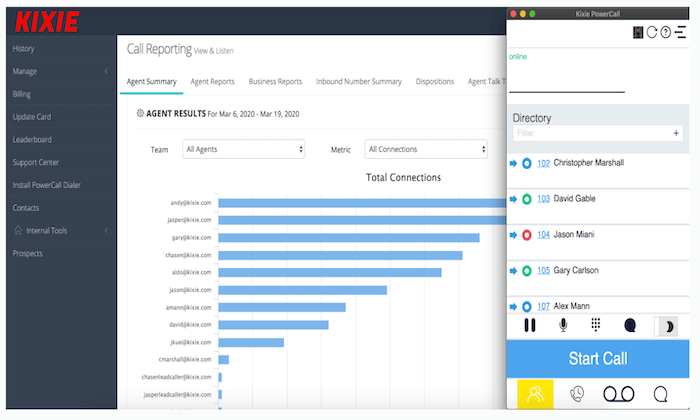Screen dimensions: 700x420
Task: Open the address book icon in PowerCall
Action: (x=638, y=32)
